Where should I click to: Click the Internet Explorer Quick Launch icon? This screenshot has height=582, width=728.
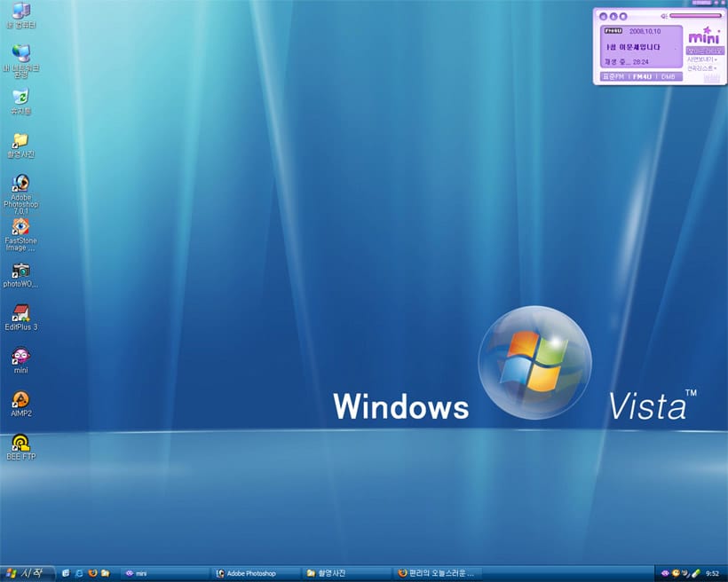click(x=78, y=573)
